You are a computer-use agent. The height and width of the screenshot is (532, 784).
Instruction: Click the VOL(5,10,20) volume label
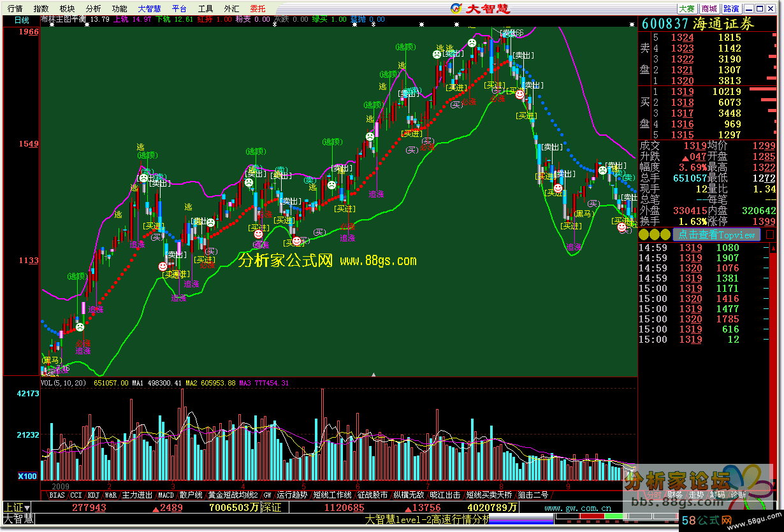coord(64,383)
